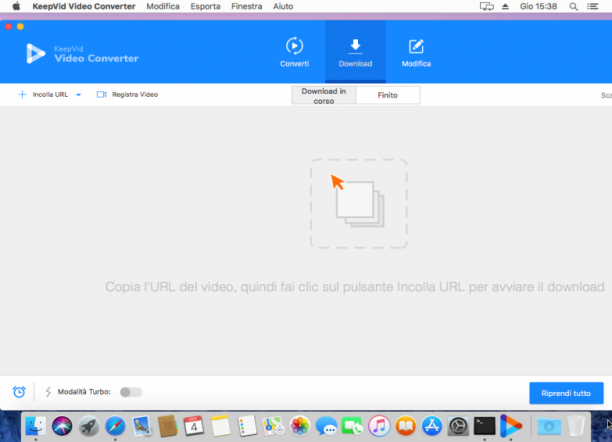Open iTunes from the Dock
Viewport: 612px width, 442px height.
(x=379, y=426)
